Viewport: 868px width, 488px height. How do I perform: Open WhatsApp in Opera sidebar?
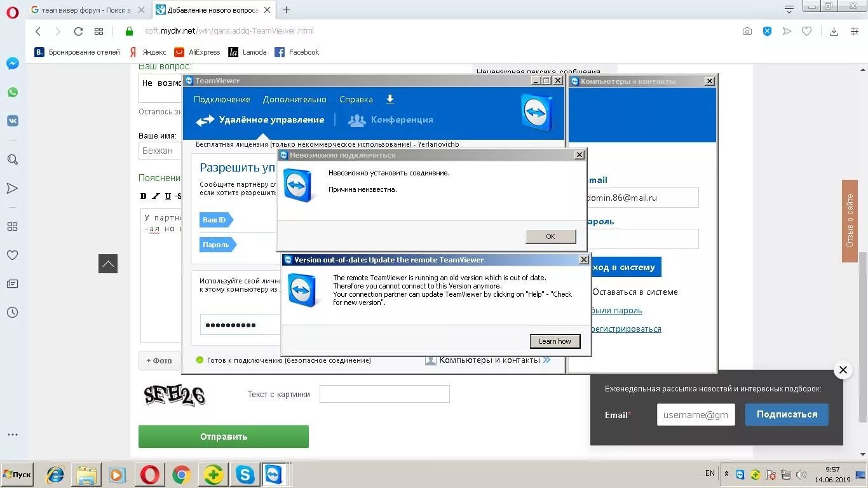point(13,92)
